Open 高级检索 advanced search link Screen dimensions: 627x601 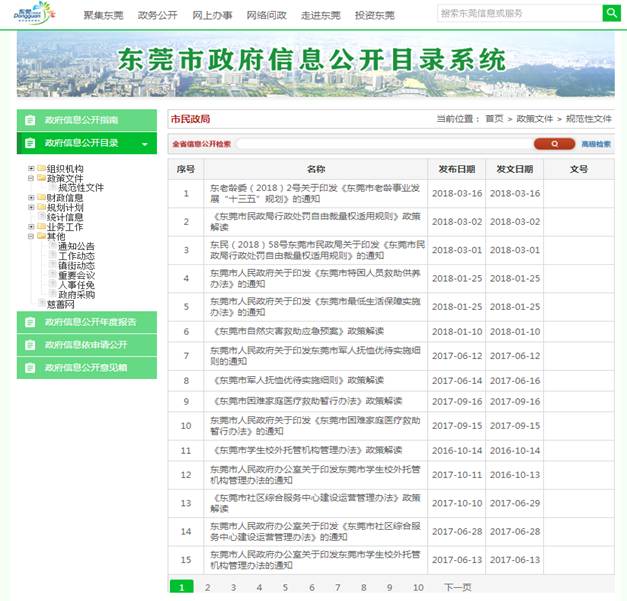click(596, 144)
